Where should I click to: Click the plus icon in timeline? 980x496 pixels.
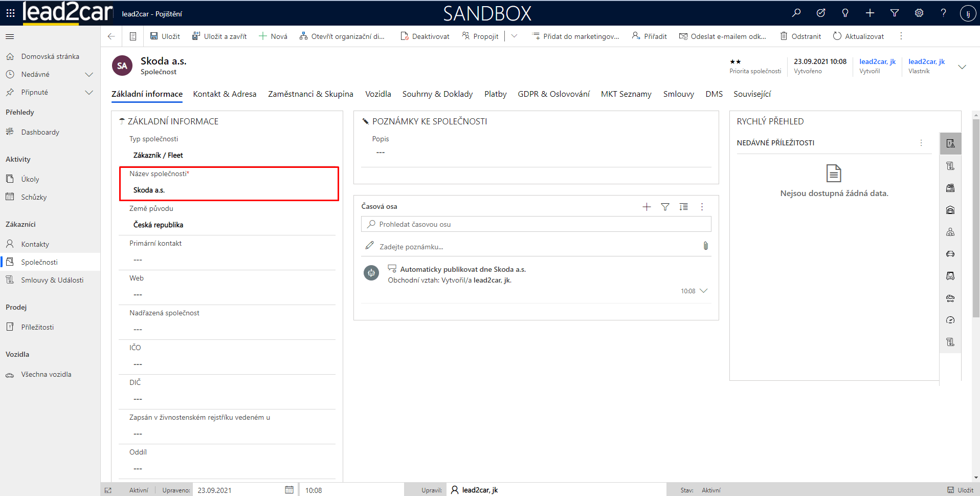(647, 207)
